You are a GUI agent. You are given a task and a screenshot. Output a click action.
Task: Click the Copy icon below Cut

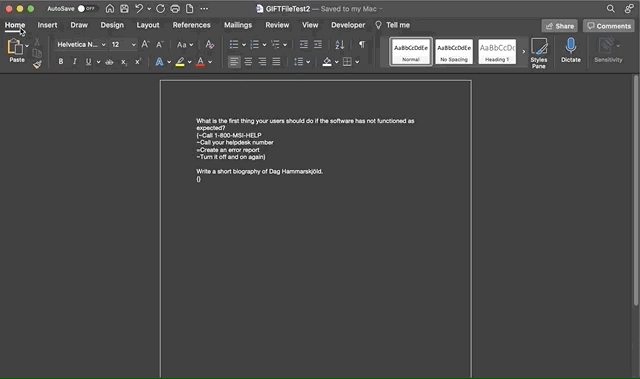(37, 53)
